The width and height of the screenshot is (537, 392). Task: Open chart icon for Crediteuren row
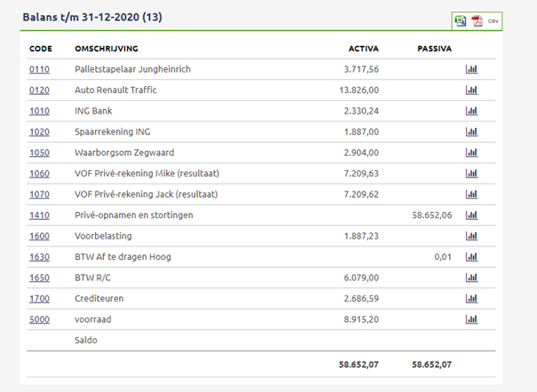click(471, 299)
